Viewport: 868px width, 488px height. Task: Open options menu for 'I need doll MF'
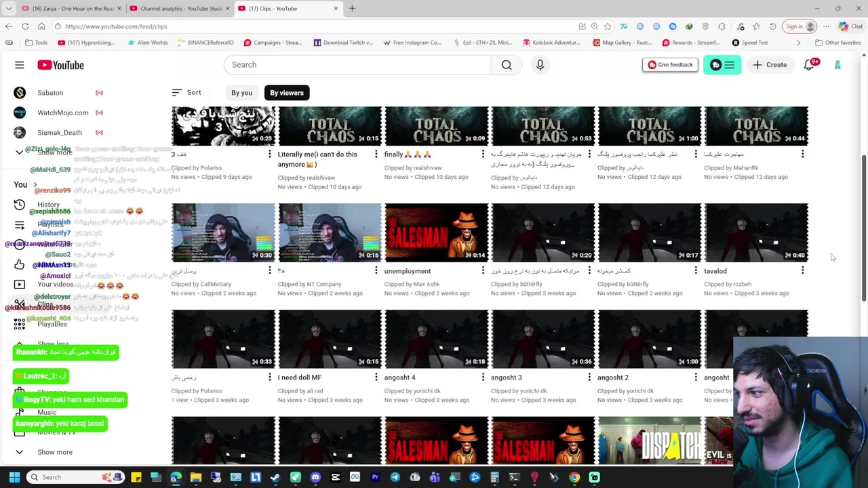[x=376, y=378]
